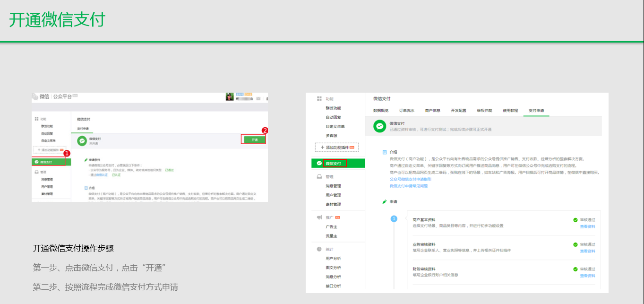The width and height of the screenshot is (644, 304).
Task: Select 微信支付 in the left screenshot sidebar
Action: pos(52,162)
